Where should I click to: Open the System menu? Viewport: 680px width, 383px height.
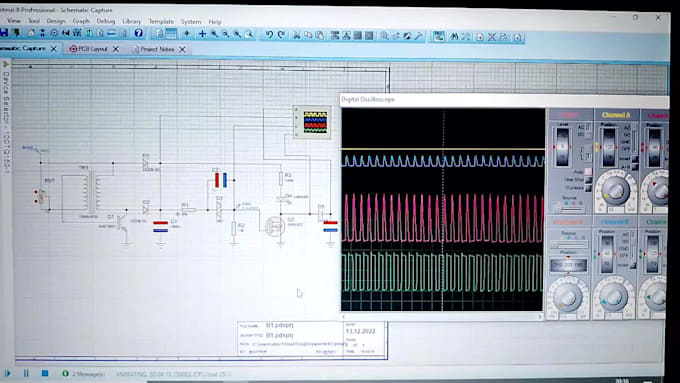point(191,22)
